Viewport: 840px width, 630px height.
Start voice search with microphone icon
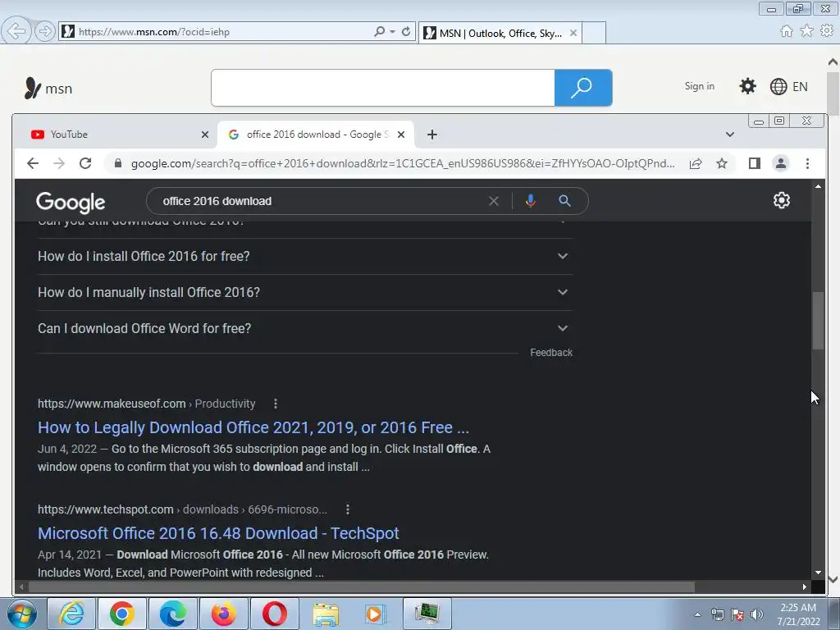(531, 201)
